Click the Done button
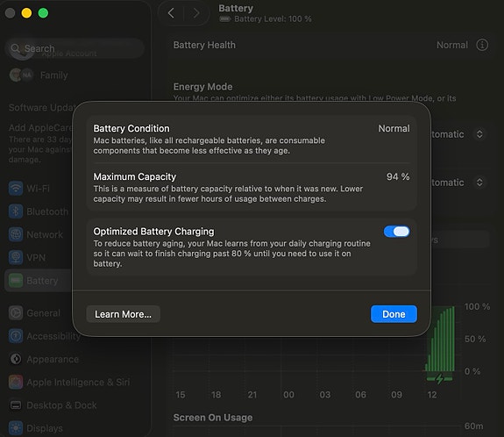Screen dimensions: 504x437 (394, 314)
